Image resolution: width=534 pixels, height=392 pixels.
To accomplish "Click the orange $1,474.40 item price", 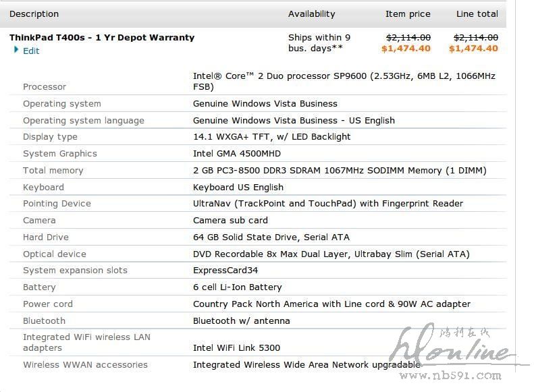I will point(406,49).
